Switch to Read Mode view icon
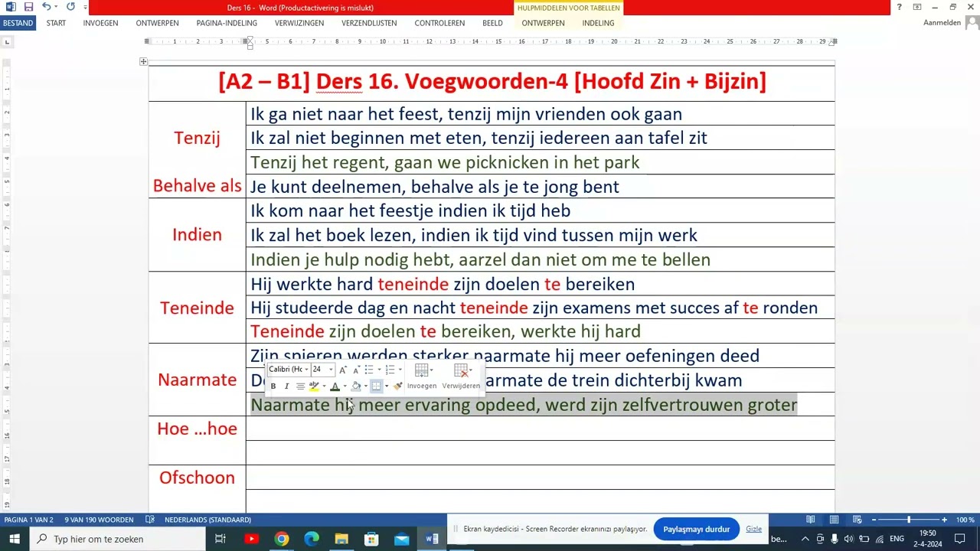The image size is (980, 551). coord(810,520)
